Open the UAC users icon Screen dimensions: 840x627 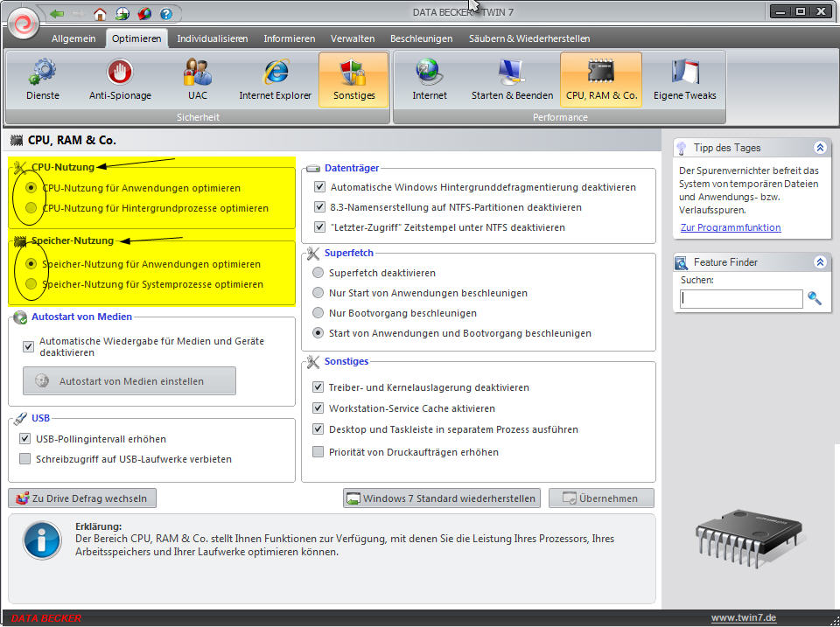pos(197,72)
